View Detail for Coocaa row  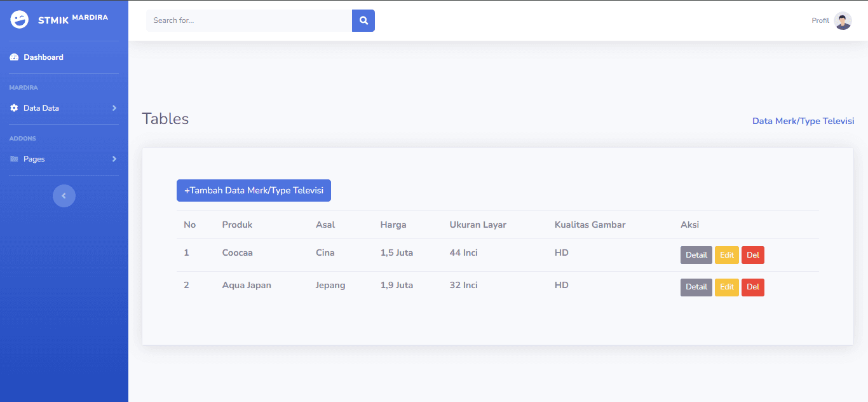(696, 255)
